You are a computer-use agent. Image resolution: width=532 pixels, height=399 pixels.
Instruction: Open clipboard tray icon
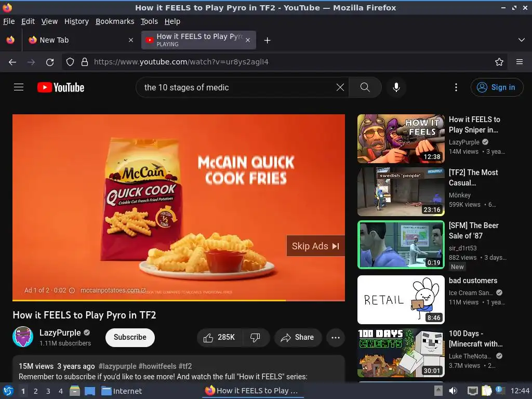(x=486, y=391)
